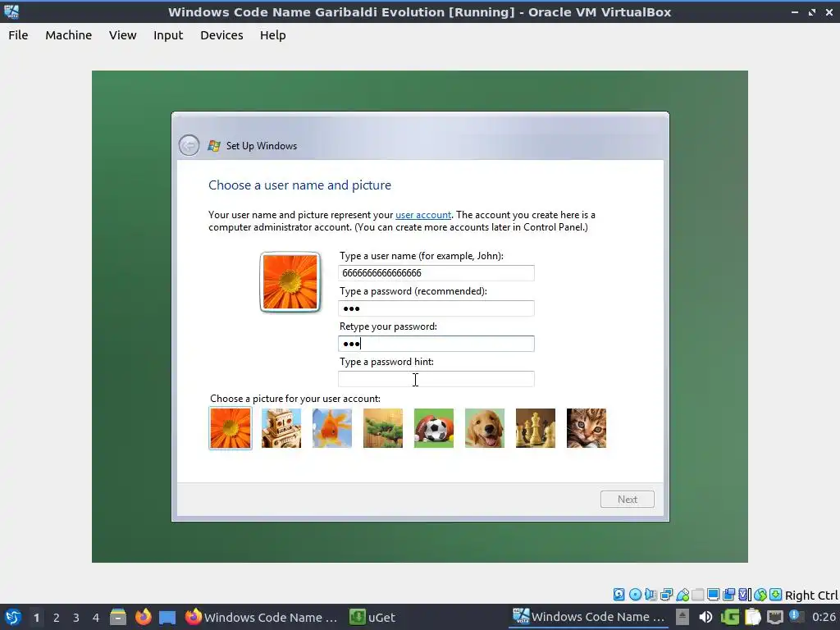Click the hard disk activity status icon
The width and height of the screenshot is (840, 630).
619,594
